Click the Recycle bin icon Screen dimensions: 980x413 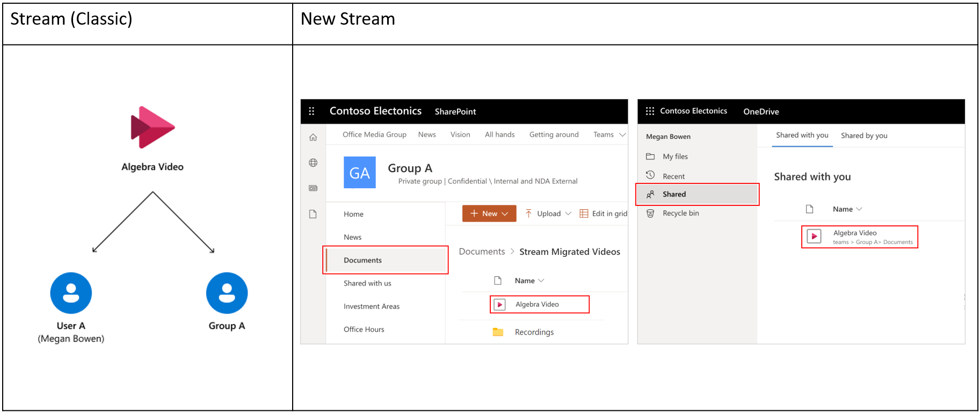[x=650, y=213]
